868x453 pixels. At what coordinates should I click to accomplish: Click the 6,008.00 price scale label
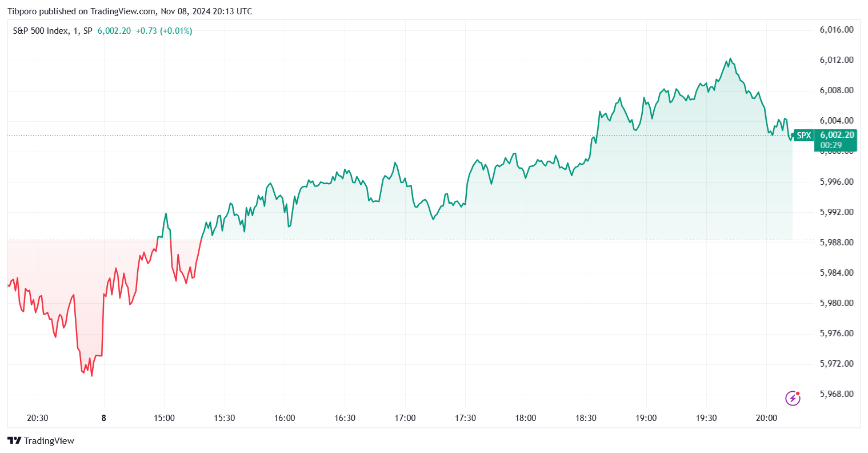(x=837, y=90)
